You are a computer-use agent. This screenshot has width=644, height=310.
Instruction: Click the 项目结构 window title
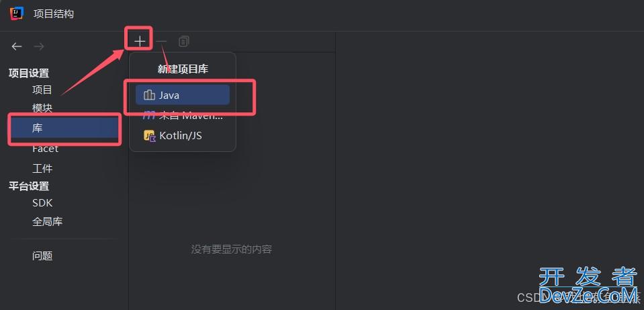pos(54,13)
